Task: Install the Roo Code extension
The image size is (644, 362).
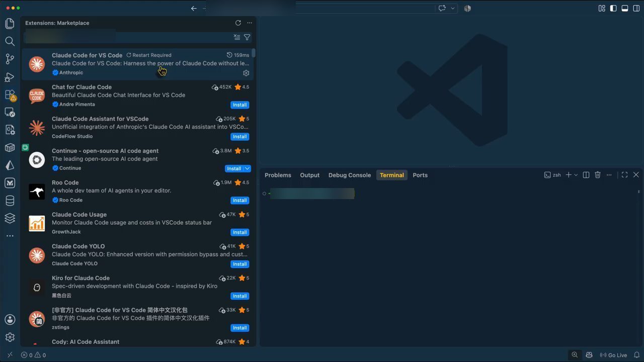Action: [240, 201]
